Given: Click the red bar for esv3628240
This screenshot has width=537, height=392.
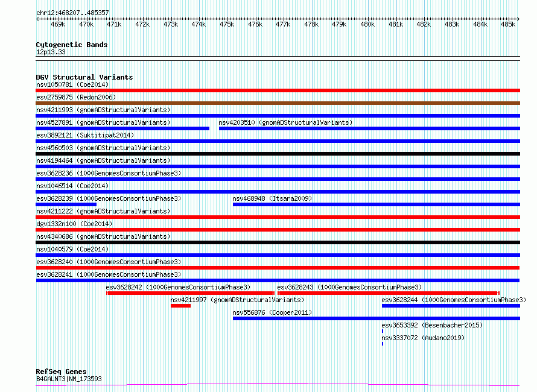Looking at the screenshot, I should pyautogui.click(x=278, y=268).
